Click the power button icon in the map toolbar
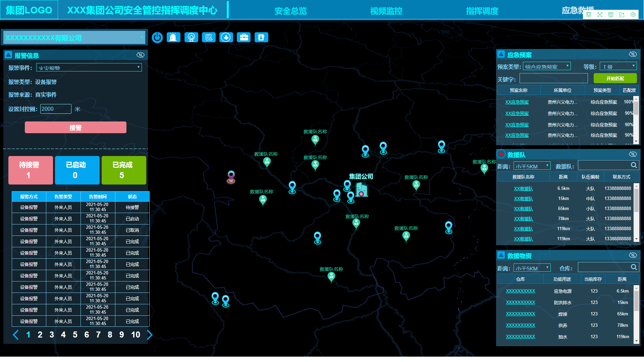 click(x=157, y=37)
